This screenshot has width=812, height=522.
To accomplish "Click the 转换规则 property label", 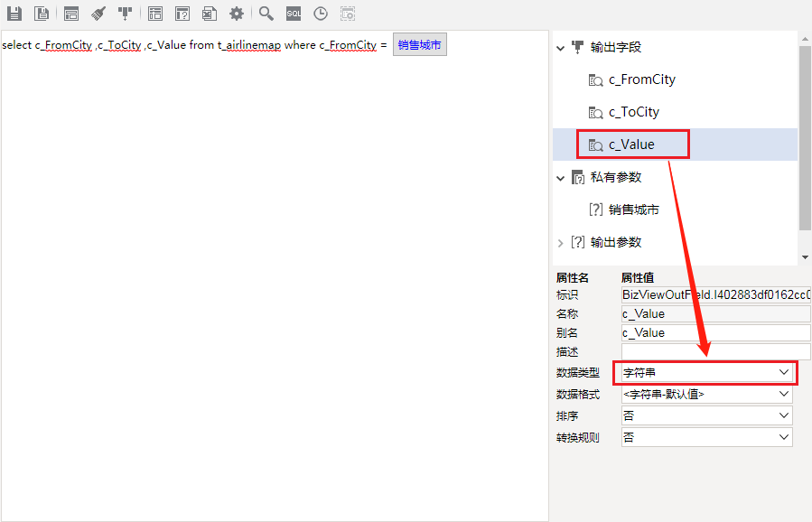I will 578,438.
